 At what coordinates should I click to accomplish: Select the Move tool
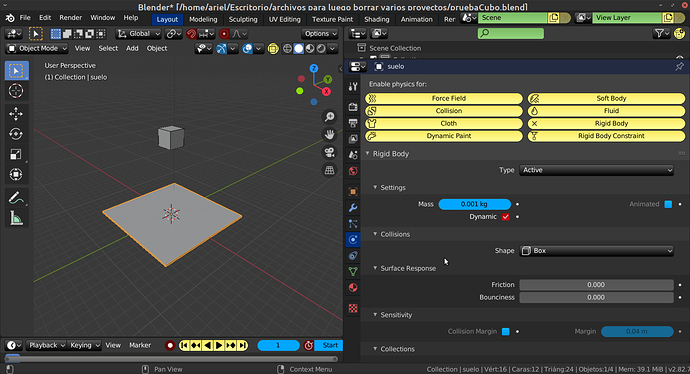(x=16, y=114)
